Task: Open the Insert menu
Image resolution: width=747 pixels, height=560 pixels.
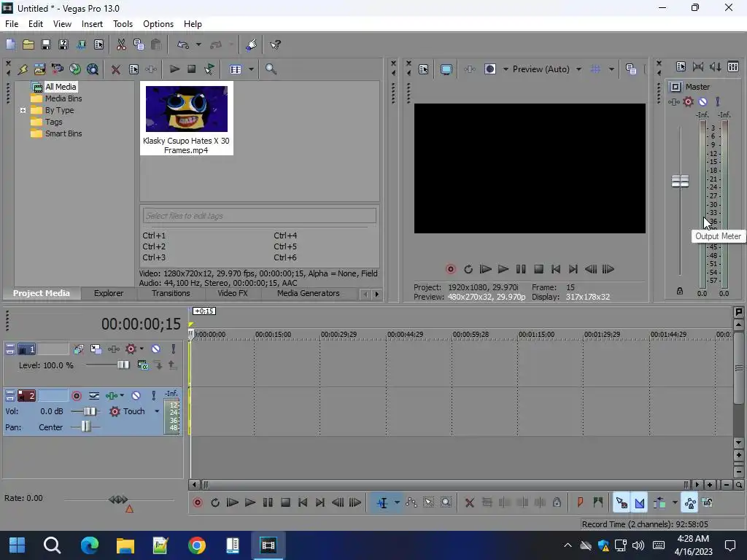Action: (x=92, y=24)
